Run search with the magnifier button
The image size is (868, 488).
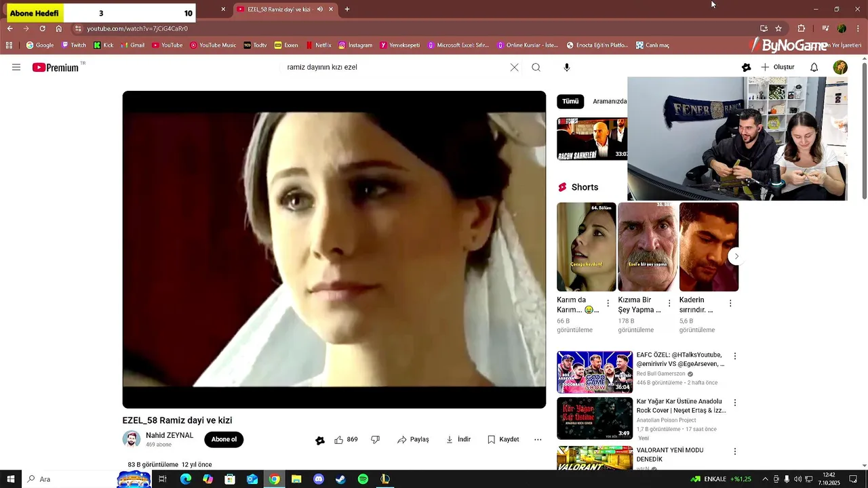point(536,67)
